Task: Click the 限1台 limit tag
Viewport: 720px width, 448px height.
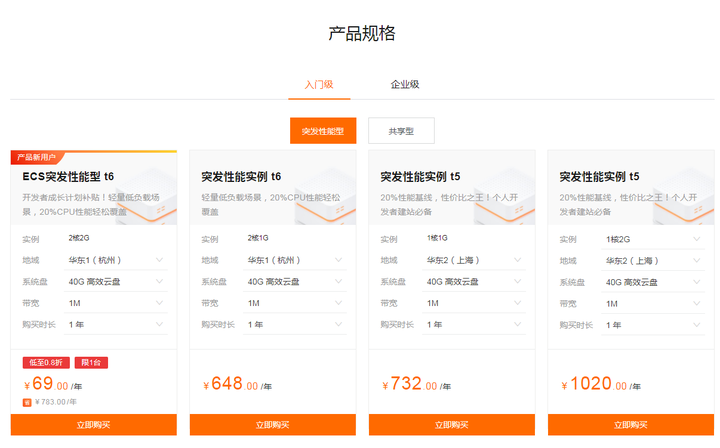Action: point(91,363)
